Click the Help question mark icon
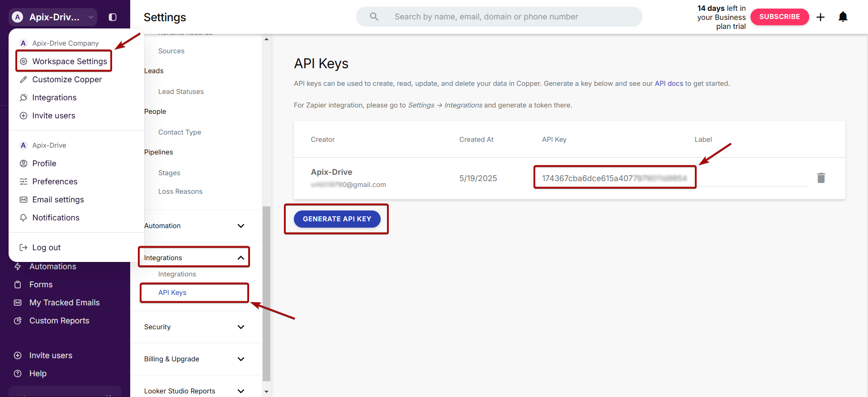This screenshot has width=868, height=397. [18, 374]
